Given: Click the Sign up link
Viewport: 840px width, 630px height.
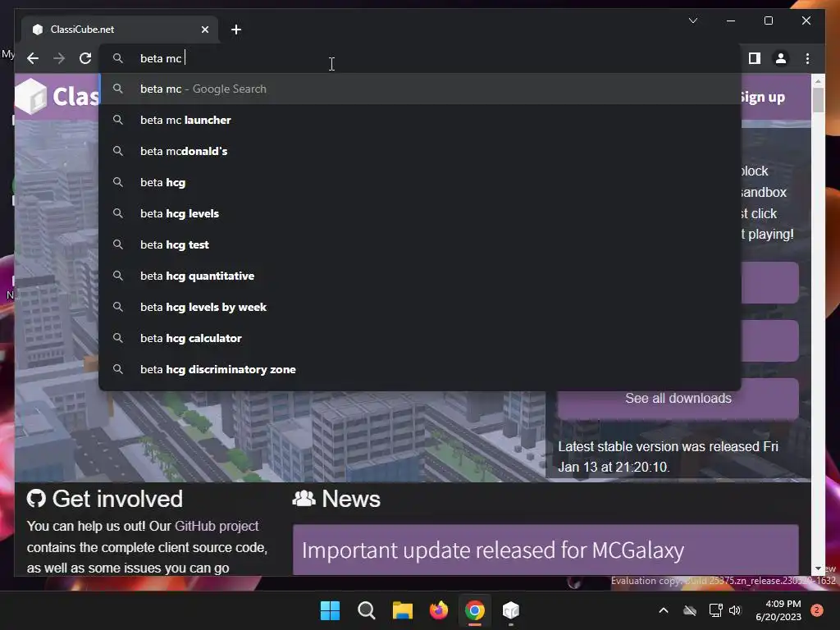Looking at the screenshot, I should pyautogui.click(x=763, y=98).
